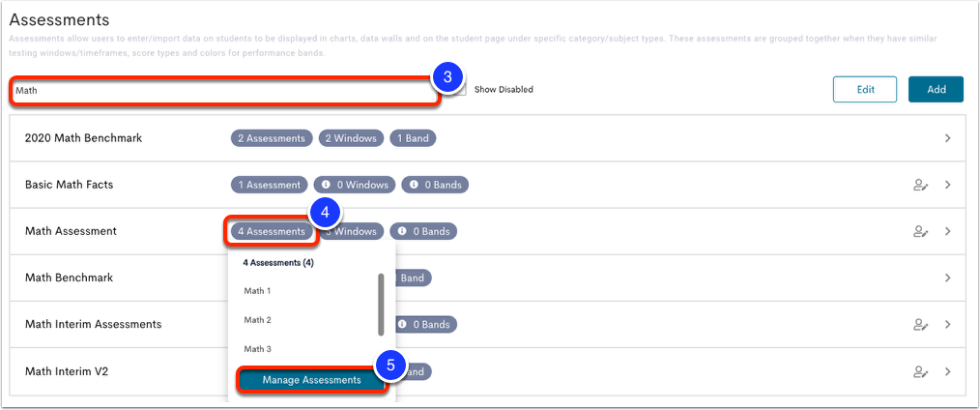
Task: Click info icon in Math Interim Assessments Bands badge
Action: point(402,324)
